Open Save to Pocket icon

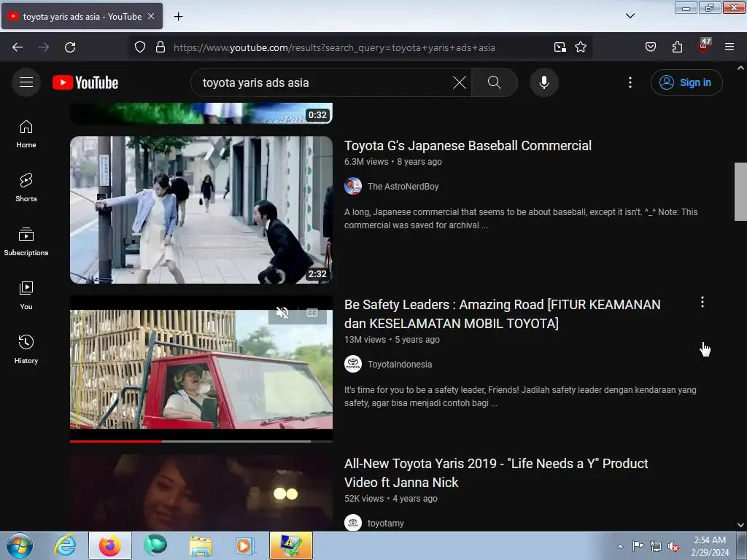click(650, 47)
